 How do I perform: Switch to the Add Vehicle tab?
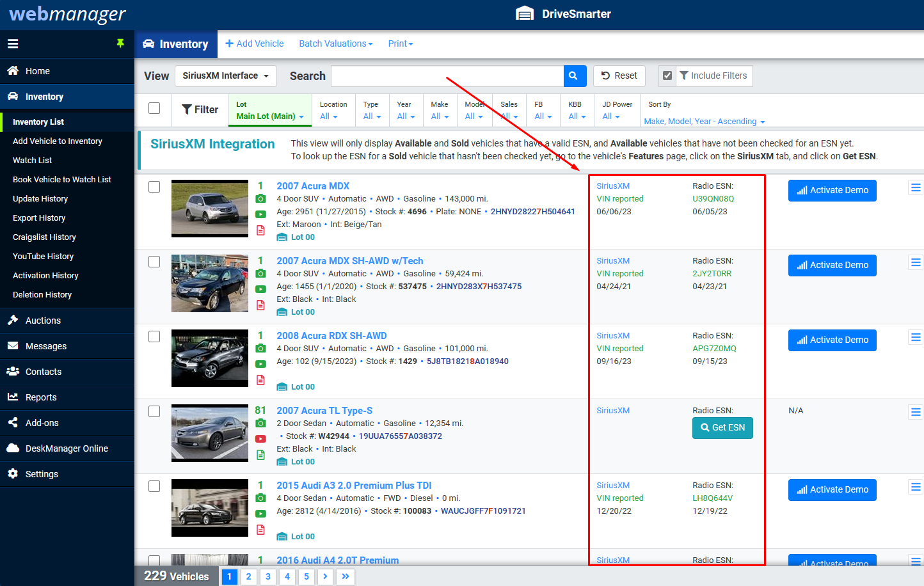click(x=255, y=44)
